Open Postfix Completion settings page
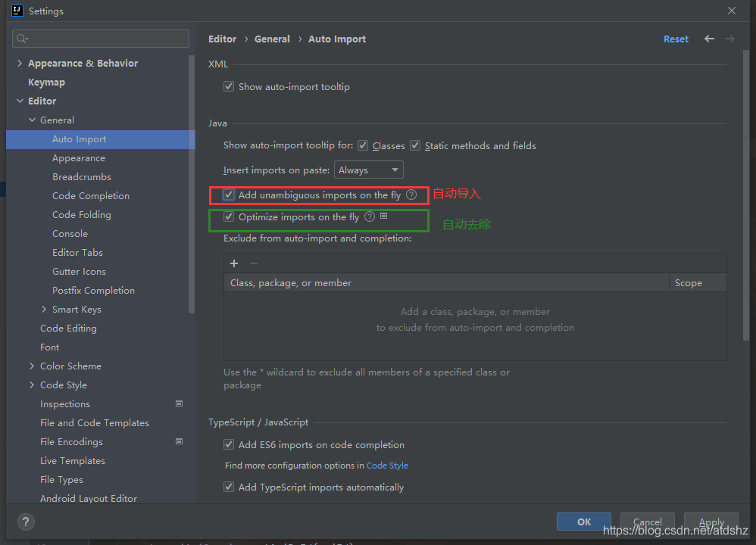The image size is (756, 545). point(93,290)
